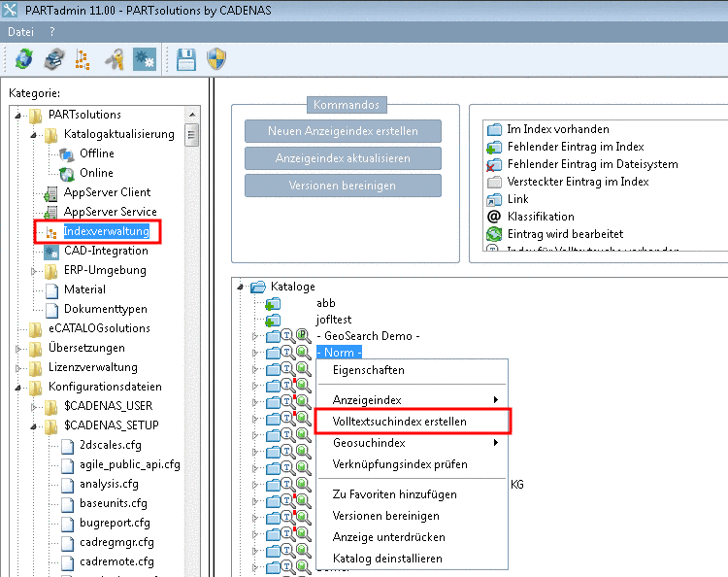Click Fehlender Eintrag im Dateisystem legend icon
This screenshot has height=577, width=728.
click(494, 164)
